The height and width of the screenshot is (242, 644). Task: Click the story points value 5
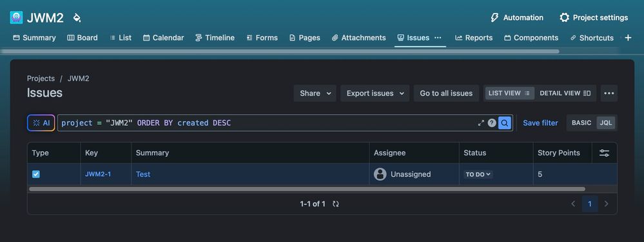540,174
